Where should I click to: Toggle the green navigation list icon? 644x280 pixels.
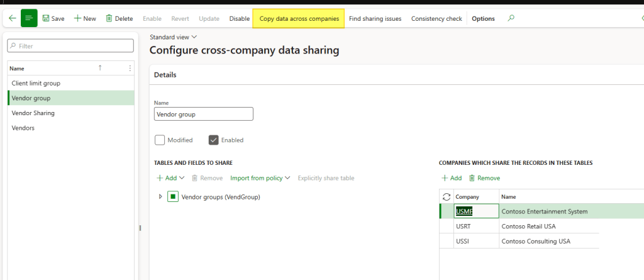(x=29, y=18)
